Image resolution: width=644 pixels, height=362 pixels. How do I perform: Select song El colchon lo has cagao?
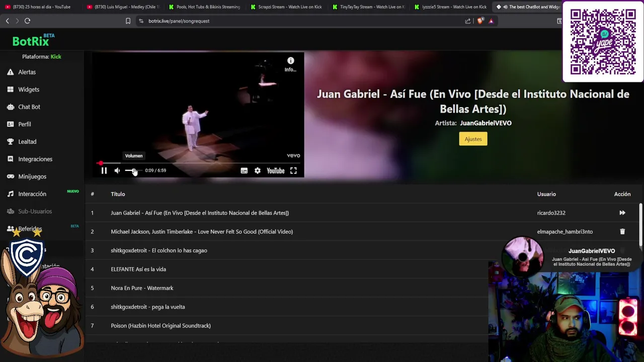pos(159,250)
